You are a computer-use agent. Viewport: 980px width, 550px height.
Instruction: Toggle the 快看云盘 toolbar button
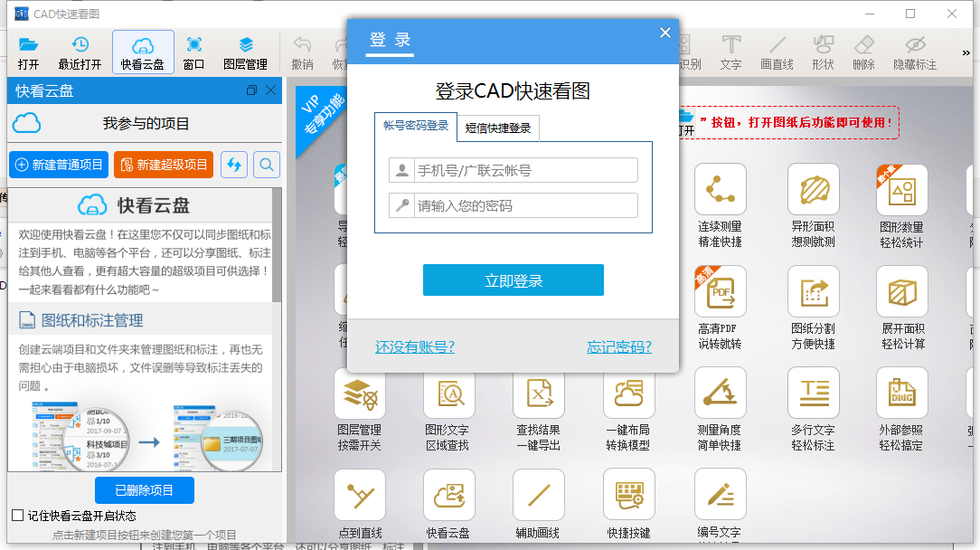pyautogui.click(x=143, y=52)
